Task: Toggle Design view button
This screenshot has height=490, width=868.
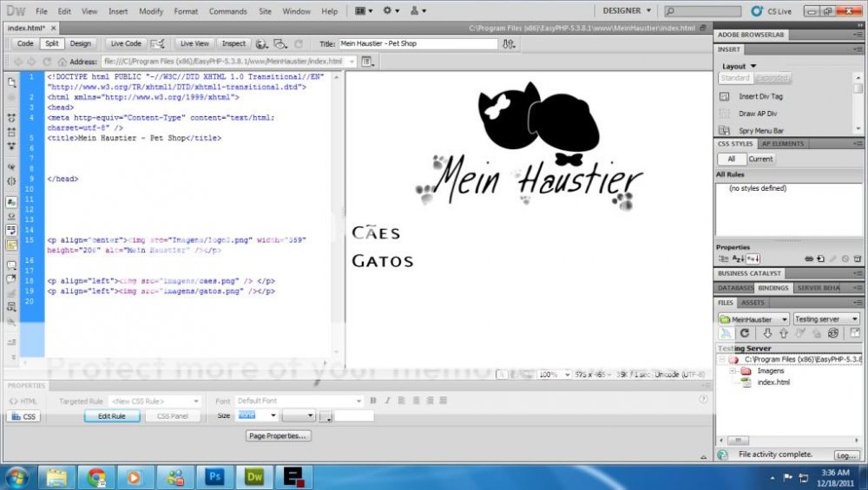Action: click(80, 43)
